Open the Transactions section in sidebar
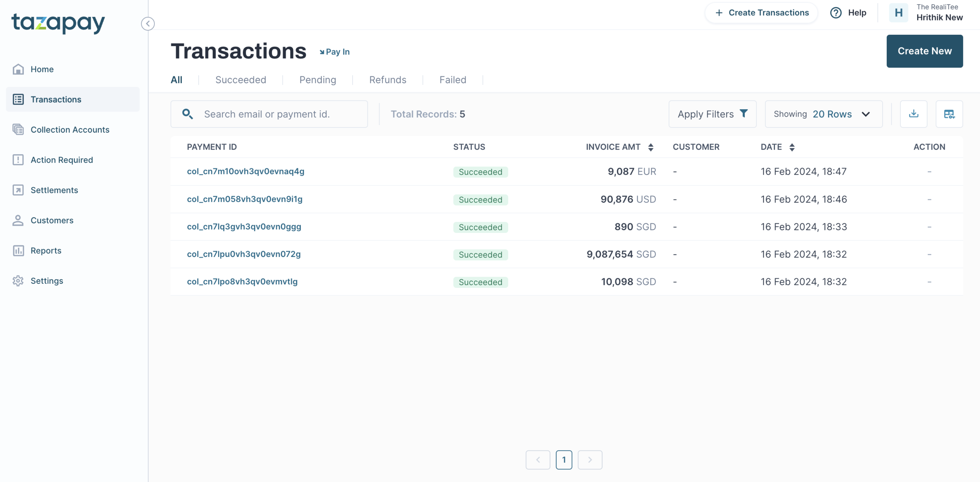 click(56, 99)
